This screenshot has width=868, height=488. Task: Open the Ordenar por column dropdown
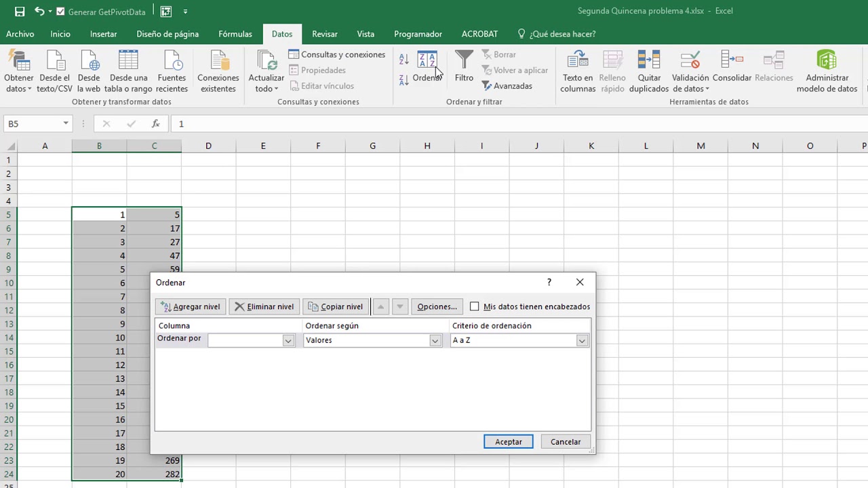(288, 340)
